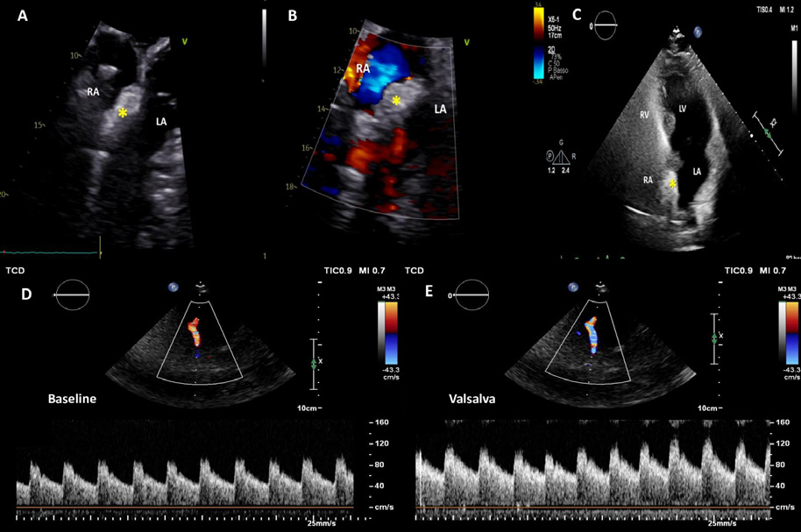Screen dimensions: 801x532
Task: Click the probe orientation circle in panel E
Action: [x=473, y=296]
